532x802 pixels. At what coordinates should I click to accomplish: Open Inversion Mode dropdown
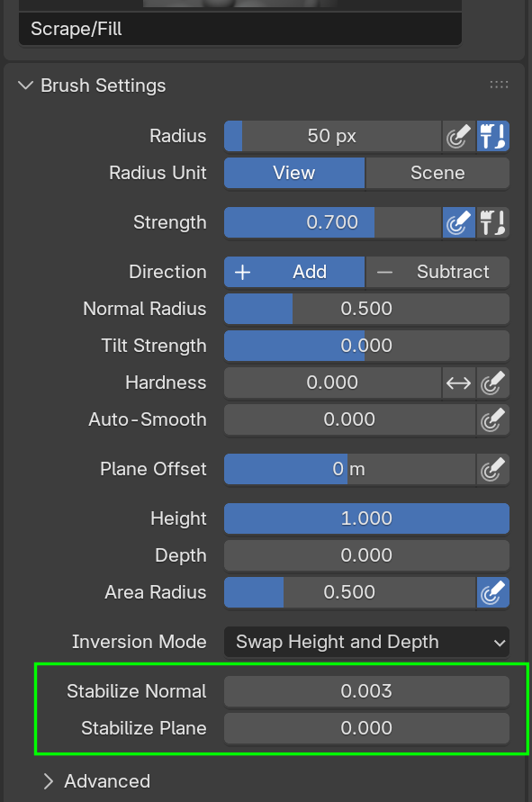(366, 642)
